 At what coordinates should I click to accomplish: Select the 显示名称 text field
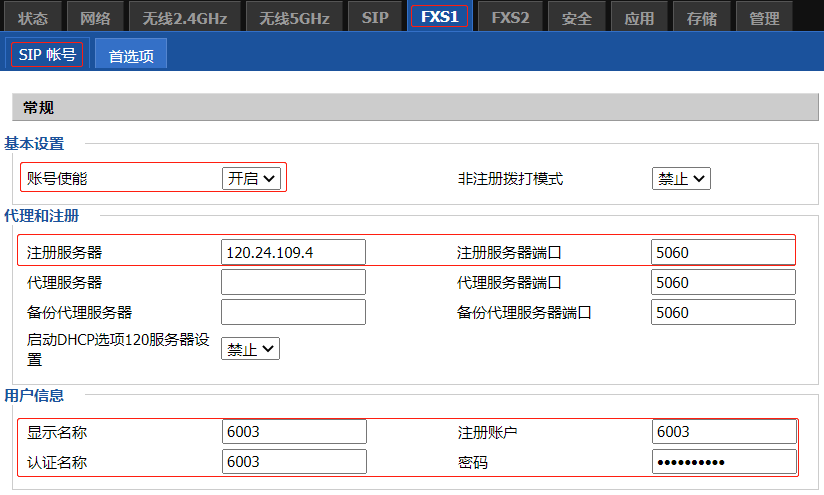[294, 432]
